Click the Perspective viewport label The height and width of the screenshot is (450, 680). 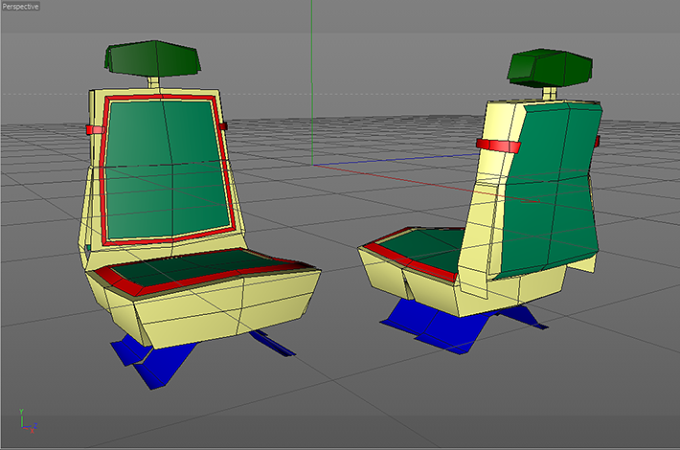pos(20,7)
